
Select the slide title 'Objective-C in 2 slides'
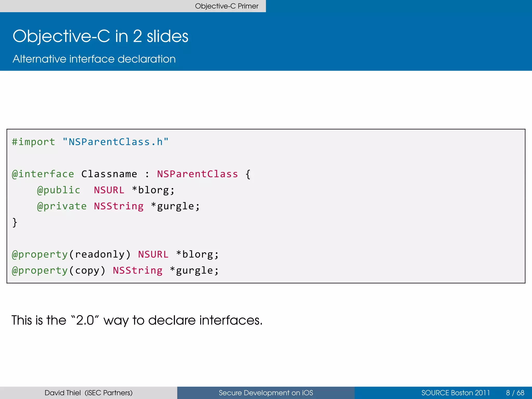pyautogui.click(x=101, y=36)
